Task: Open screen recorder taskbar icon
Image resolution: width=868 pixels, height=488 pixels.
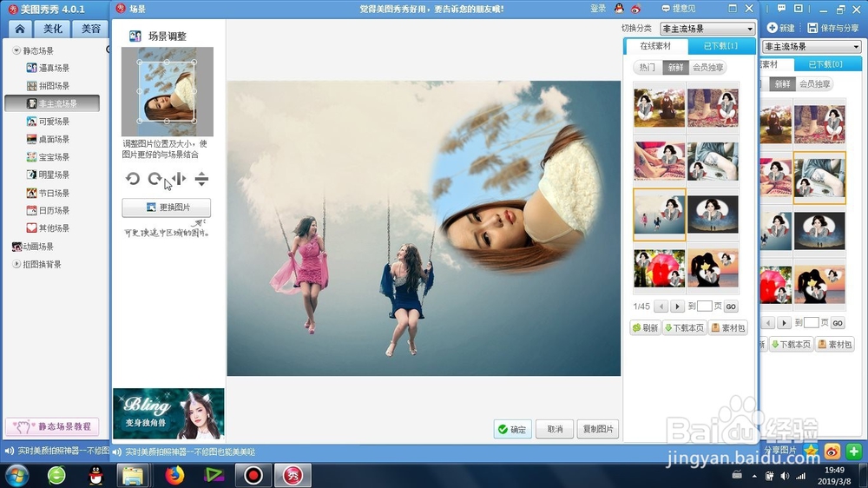Action: [253, 475]
